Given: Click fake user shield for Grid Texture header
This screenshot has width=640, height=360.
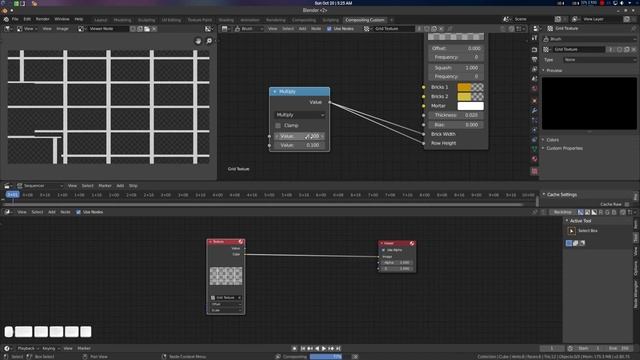Looking at the screenshot, I should click(427, 29).
